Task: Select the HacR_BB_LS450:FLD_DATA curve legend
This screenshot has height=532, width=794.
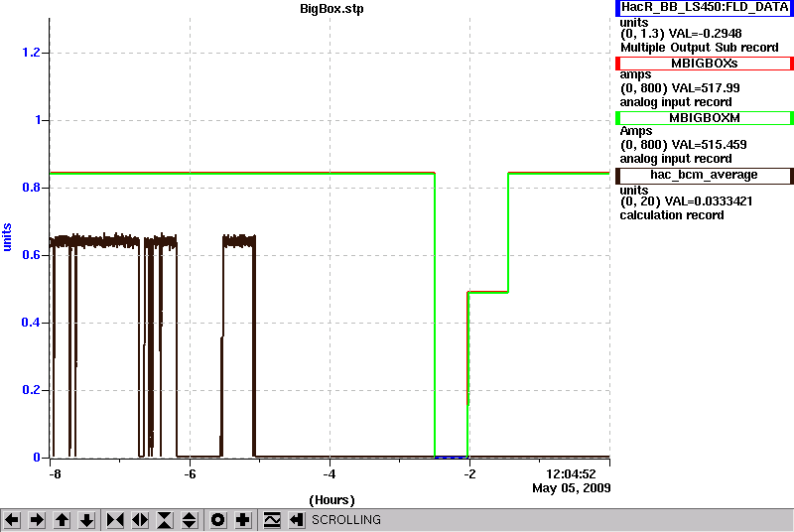Action: coord(705,8)
